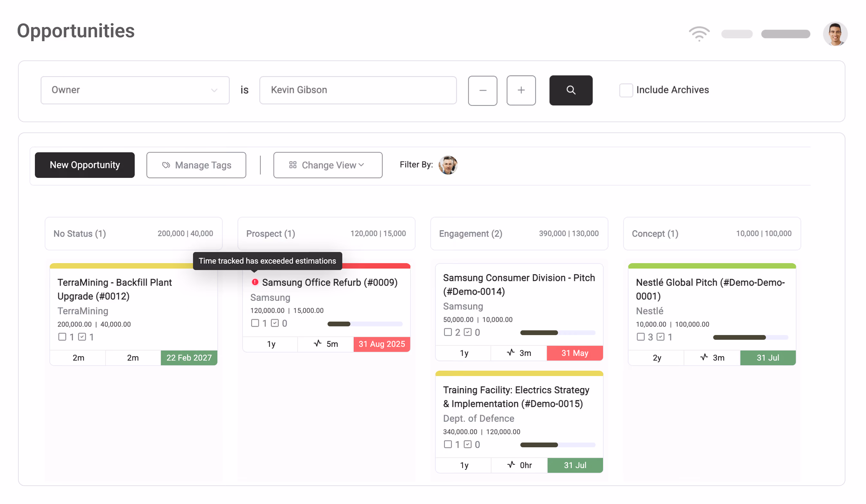Click the red alert icon on Samsung Office Refurb
The height and width of the screenshot is (504, 866).
coord(255,282)
